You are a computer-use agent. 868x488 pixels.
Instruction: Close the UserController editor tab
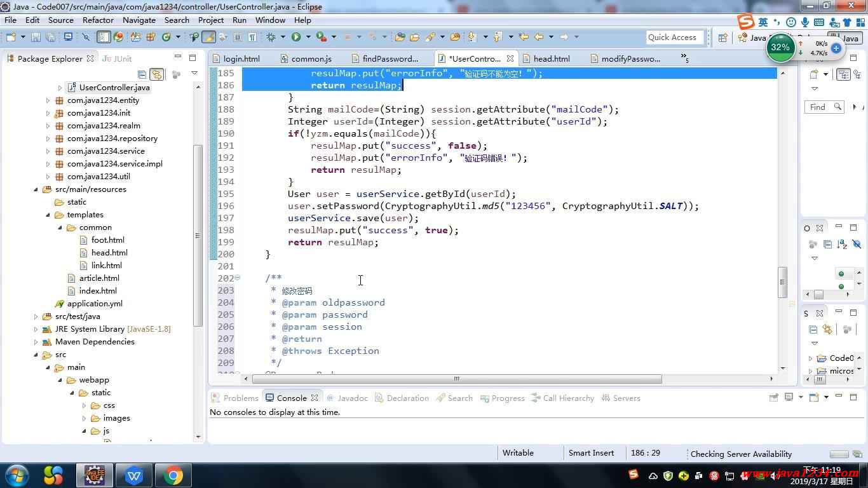510,58
